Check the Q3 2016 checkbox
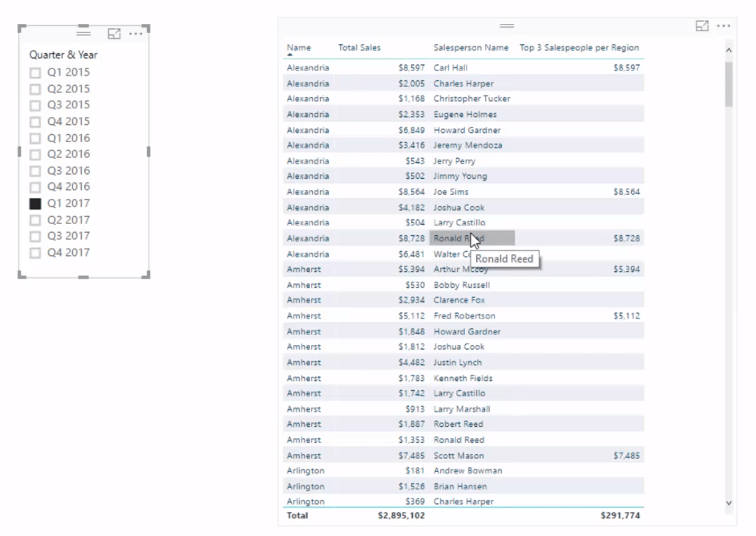Viewport: 756px width, 536px height. 35,171
